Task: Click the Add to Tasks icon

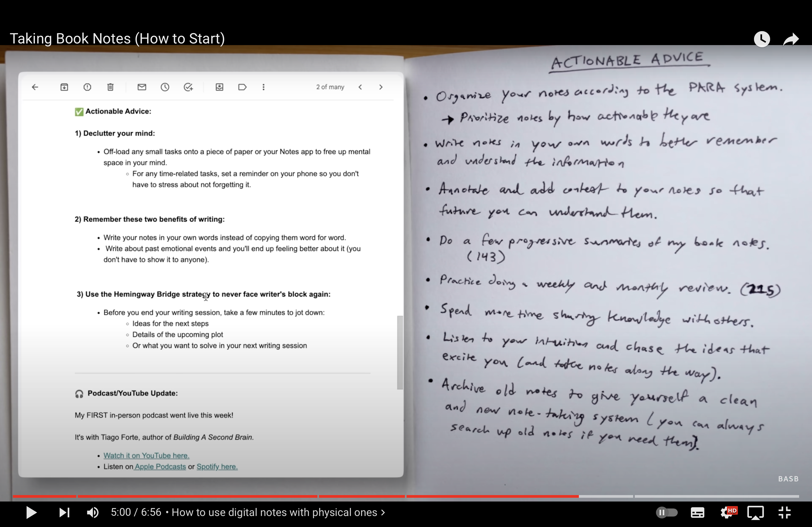Action: 188,87
